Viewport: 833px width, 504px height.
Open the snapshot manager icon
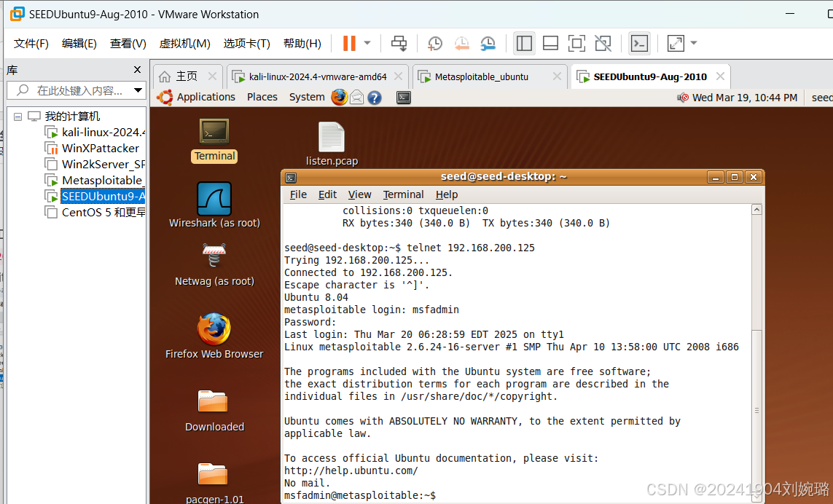(488, 44)
